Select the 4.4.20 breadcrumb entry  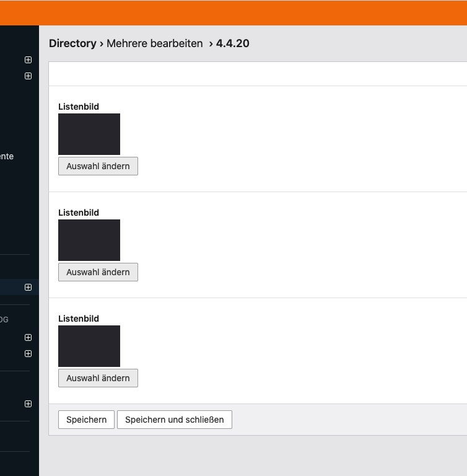point(233,43)
